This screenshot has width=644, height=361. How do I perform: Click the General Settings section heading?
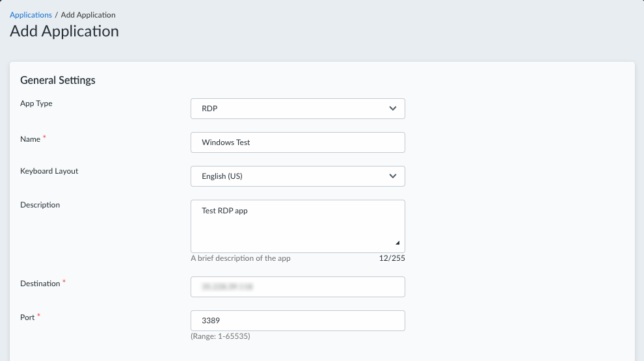pyautogui.click(x=58, y=81)
